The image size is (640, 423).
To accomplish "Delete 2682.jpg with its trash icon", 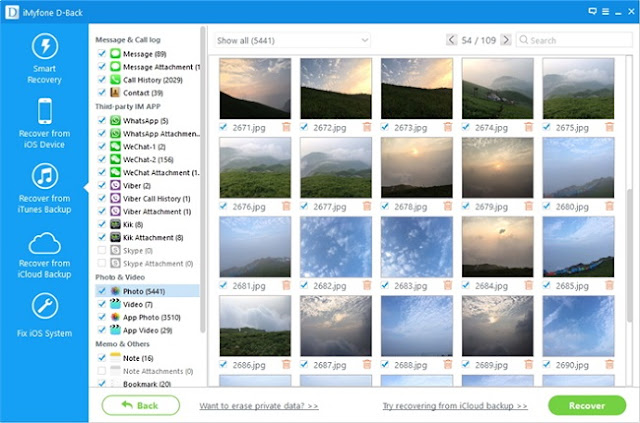I will point(367,285).
